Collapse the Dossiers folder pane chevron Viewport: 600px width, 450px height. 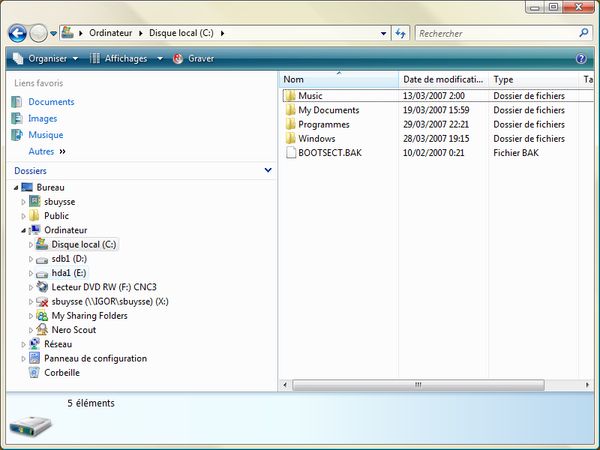click(x=267, y=171)
